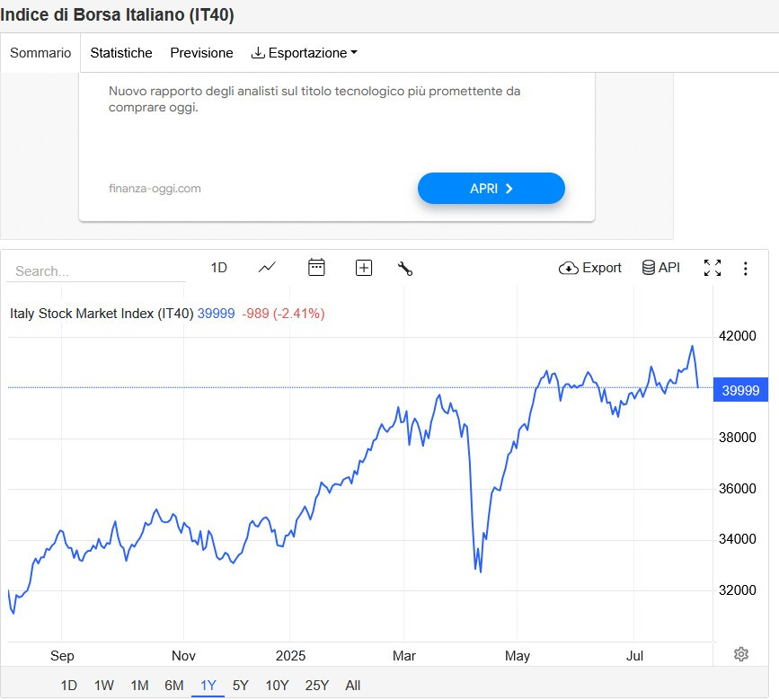The image size is (779, 700).
Task: Click the plus icon to add a comparison
Action: pyautogui.click(x=364, y=268)
